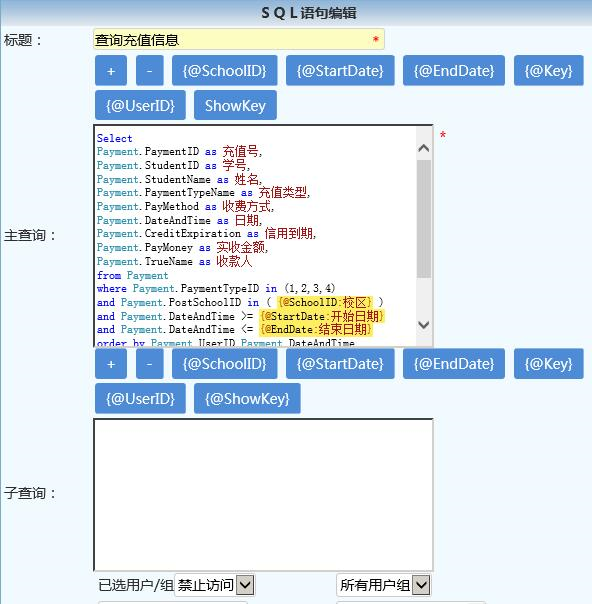Insert {@StartDate} into the sub query
The image size is (592, 604).
pyautogui.click(x=340, y=364)
